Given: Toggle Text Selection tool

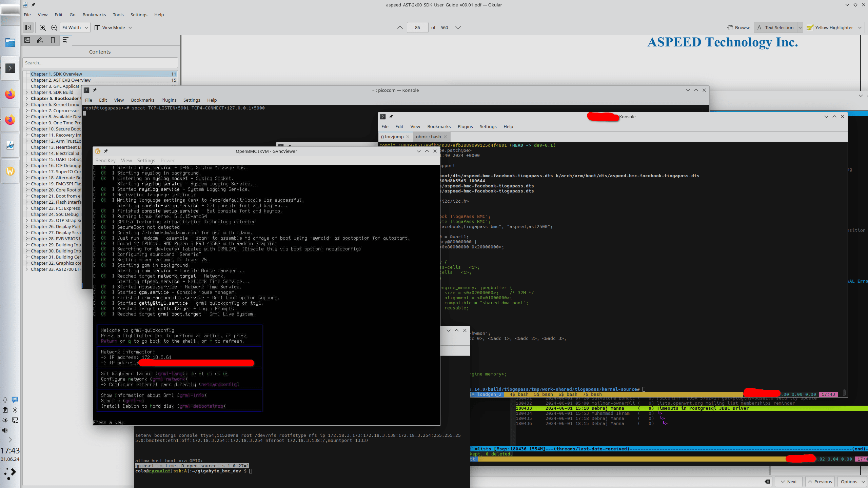Looking at the screenshot, I should (775, 27).
